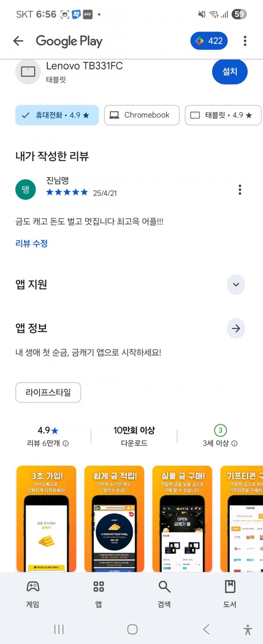Select the 태블릿 4.9 filter chip
Image resolution: width=263 pixels, height=644 pixels.
(223, 115)
